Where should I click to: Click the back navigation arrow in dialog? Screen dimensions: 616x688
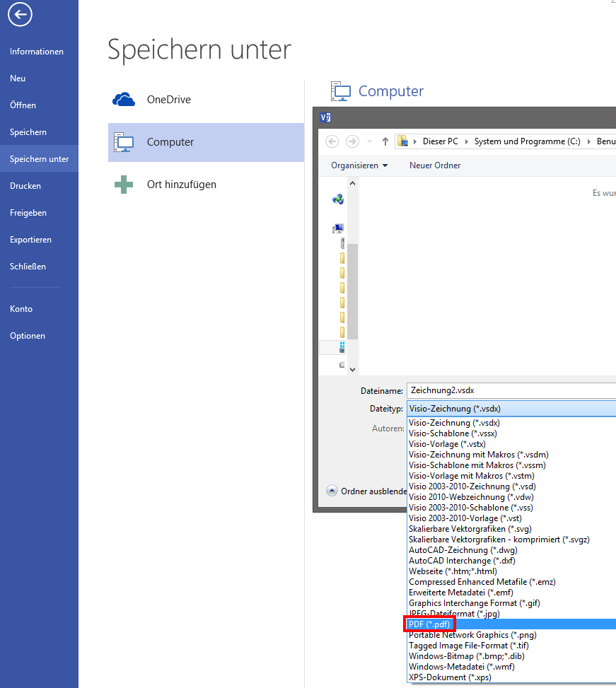click(x=332, y=141)
